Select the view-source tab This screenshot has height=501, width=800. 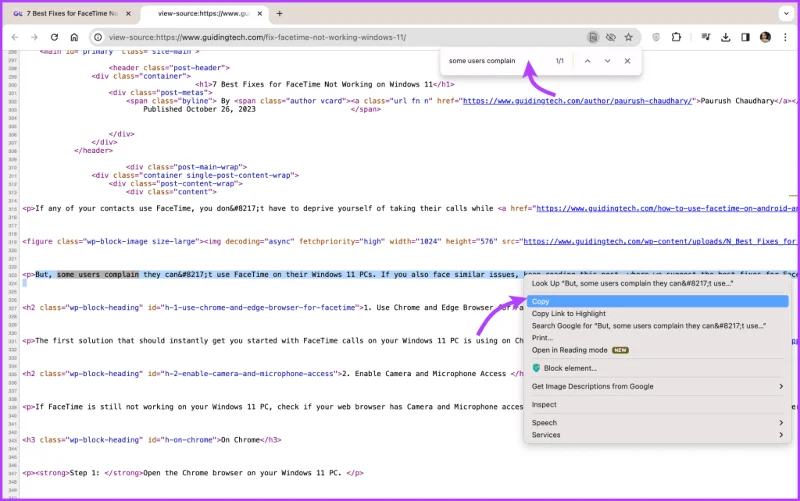(204, 14)
